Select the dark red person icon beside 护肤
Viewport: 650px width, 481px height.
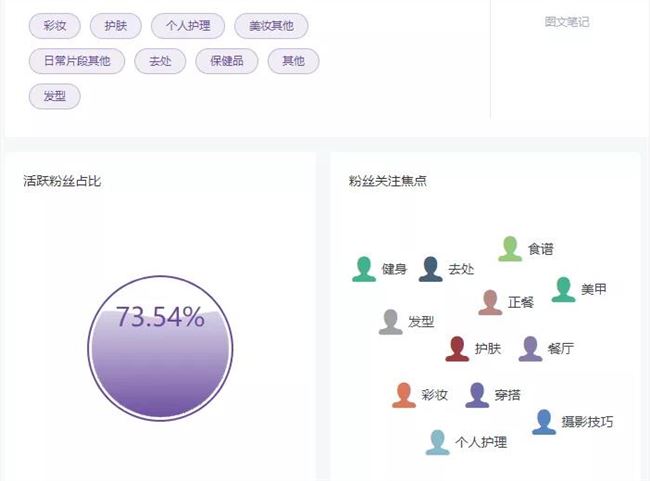(457, 349)
